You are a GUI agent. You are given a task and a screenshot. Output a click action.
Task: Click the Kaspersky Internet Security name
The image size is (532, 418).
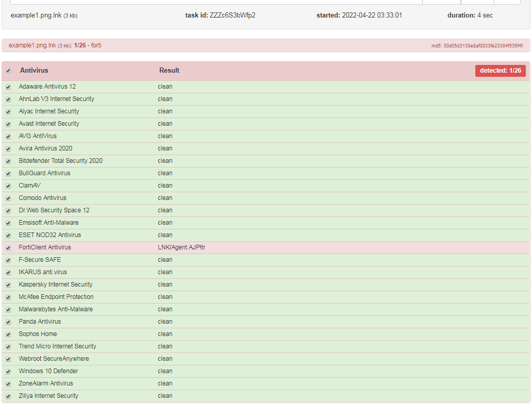pos(56,285)
